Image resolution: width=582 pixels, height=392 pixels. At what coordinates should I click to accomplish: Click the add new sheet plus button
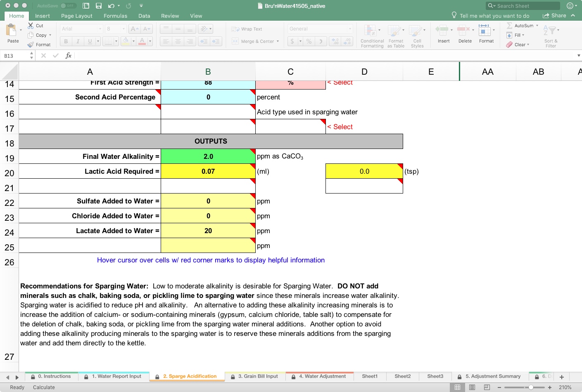pos(561,377)
